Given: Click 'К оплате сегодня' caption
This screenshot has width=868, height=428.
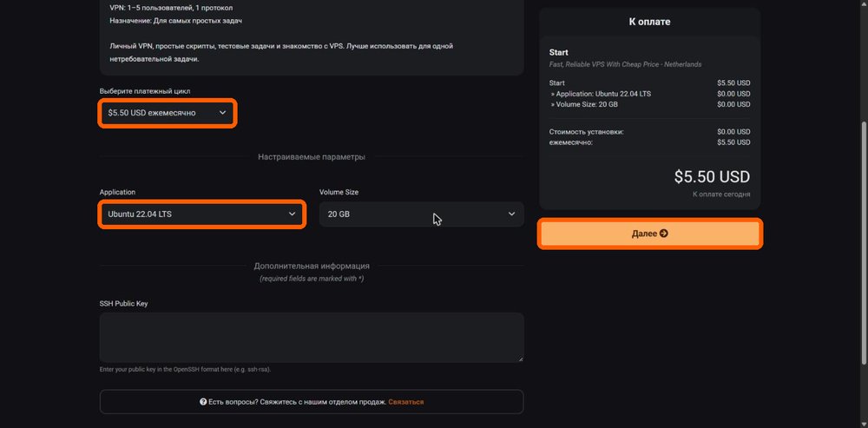Looking at the screenshot, I should tap(721, 194).
